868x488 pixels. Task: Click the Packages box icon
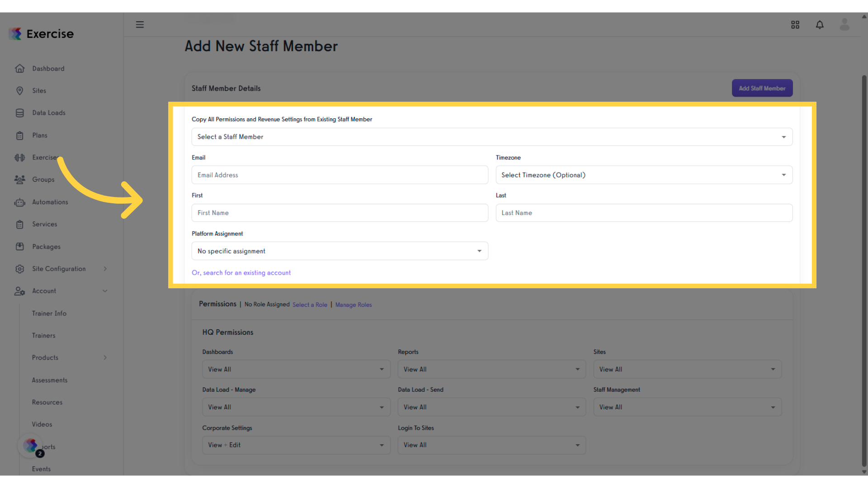[20, 247]
